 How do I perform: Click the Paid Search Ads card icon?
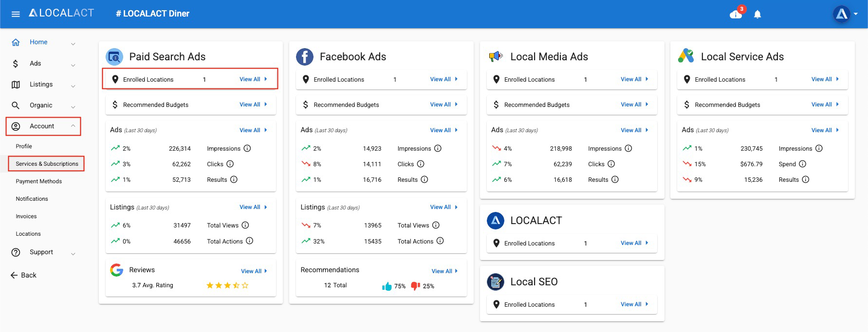[x=114, y=57]
